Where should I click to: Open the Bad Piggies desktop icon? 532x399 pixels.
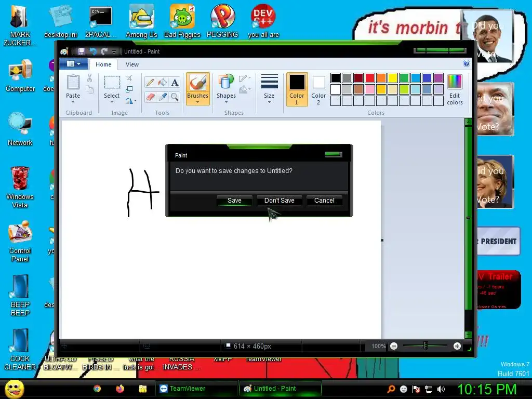[x=182, y=21]
